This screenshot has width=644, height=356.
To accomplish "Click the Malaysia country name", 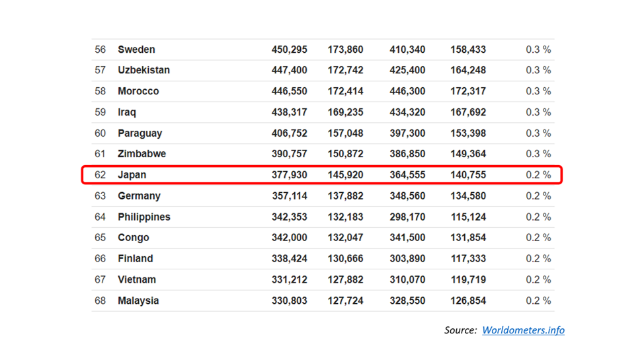I will click(x=138, y=301).
